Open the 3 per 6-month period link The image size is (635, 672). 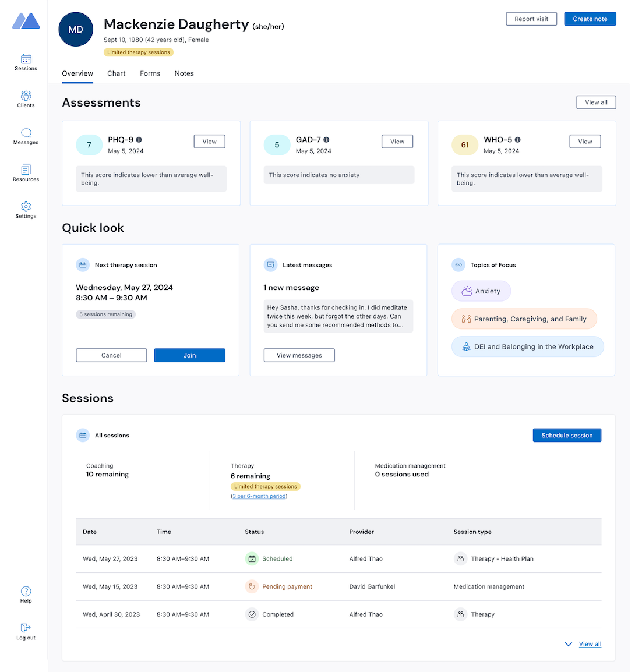point(259,496)
